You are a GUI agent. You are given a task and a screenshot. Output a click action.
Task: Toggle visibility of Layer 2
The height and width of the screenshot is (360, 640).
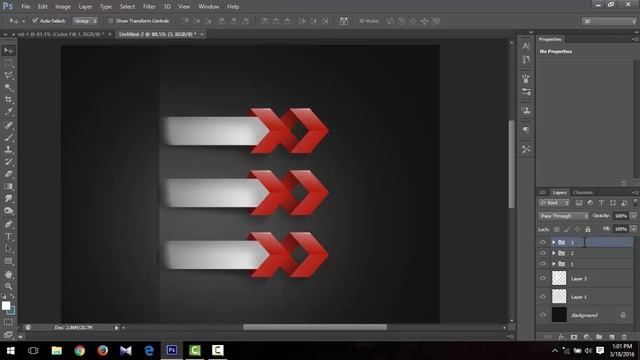(x=542, y=278)
